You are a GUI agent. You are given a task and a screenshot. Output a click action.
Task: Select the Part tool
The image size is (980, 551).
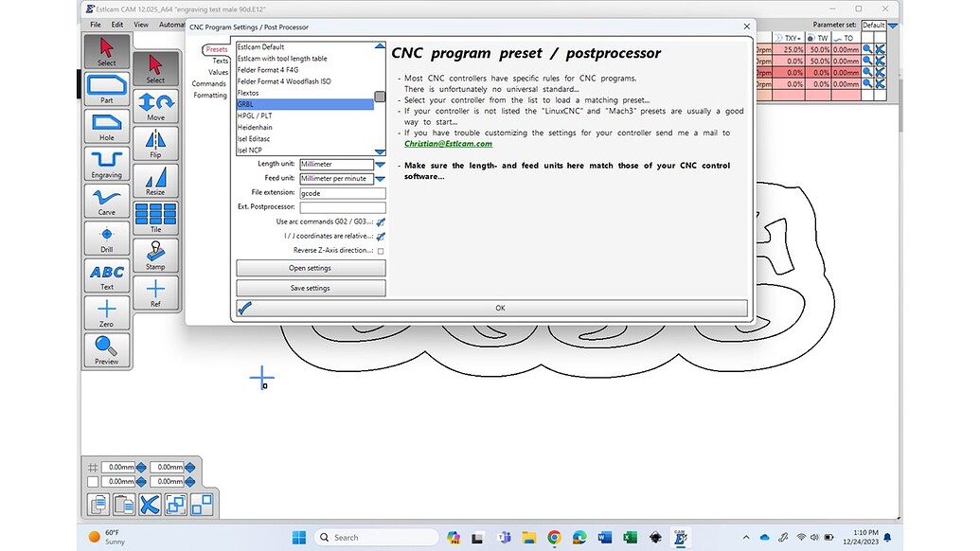[106, 88]
